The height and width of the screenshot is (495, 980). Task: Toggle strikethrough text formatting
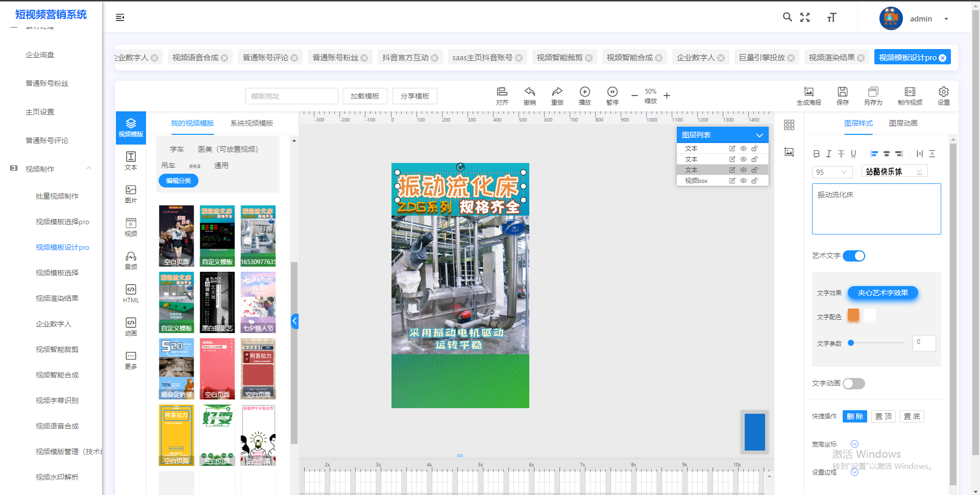841,154
